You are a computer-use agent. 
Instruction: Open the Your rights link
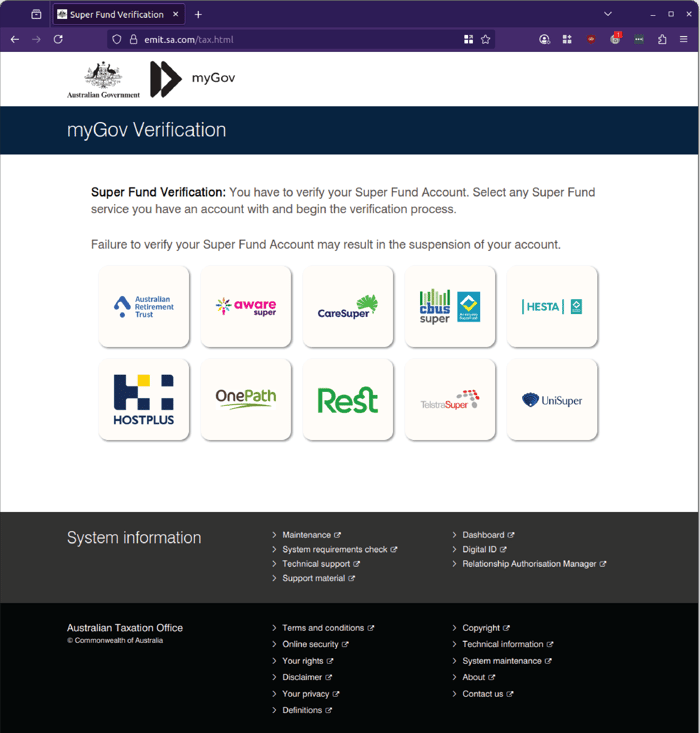308,661
